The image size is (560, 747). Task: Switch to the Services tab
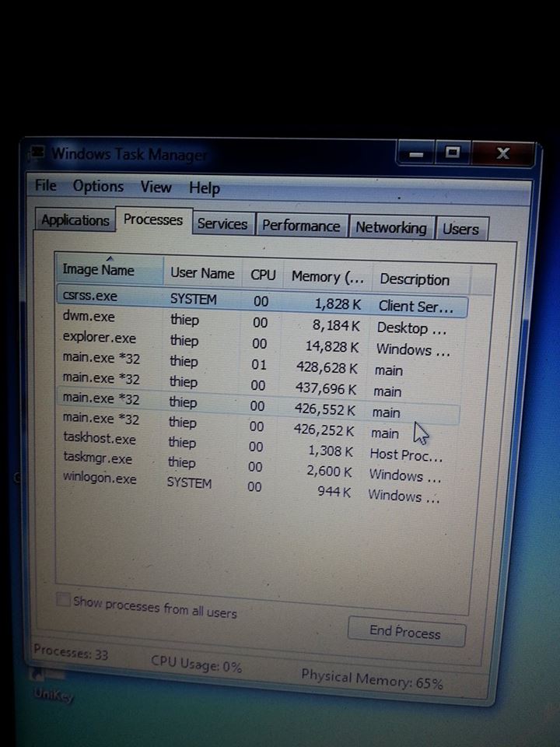click(222, 224)
